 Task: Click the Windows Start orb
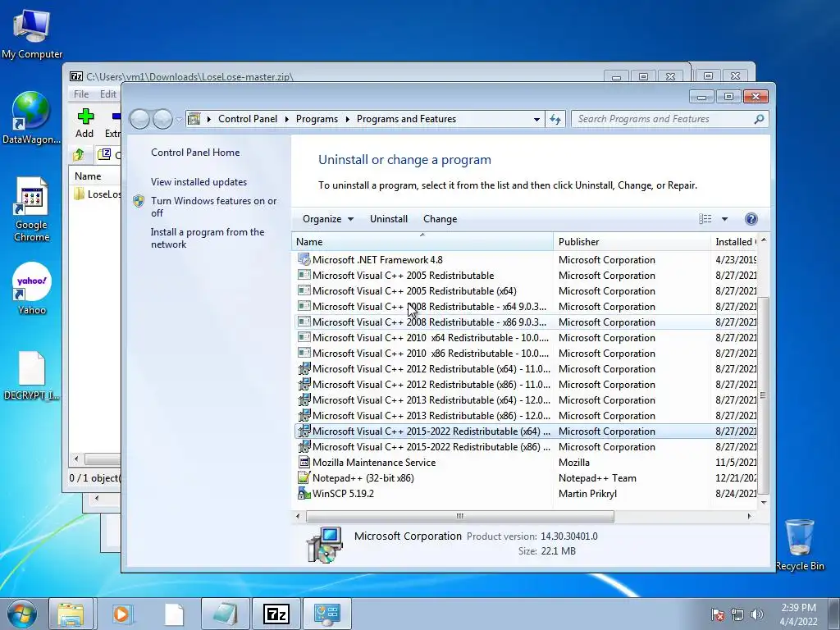pyautogui.click(x=21, y=614)
